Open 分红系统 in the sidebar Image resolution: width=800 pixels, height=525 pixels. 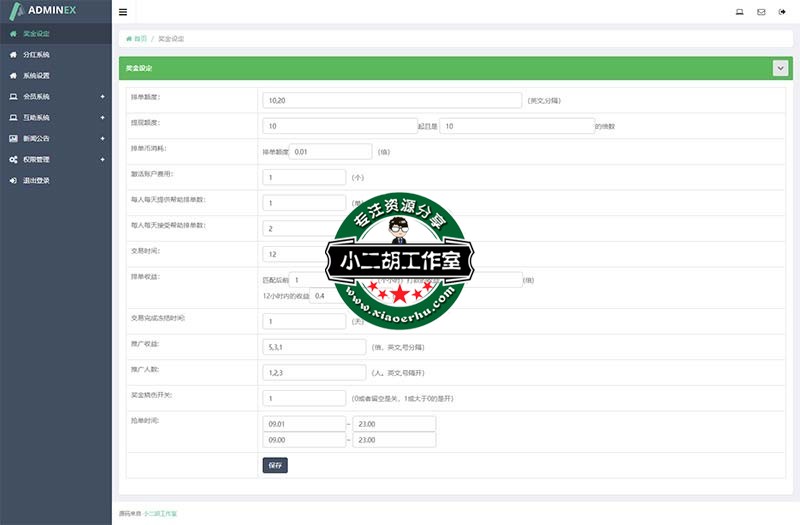tap(37, 54)
